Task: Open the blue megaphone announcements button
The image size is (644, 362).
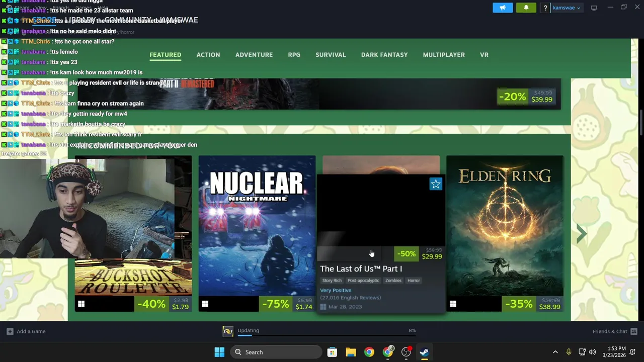Action: (x=503, y=8)
